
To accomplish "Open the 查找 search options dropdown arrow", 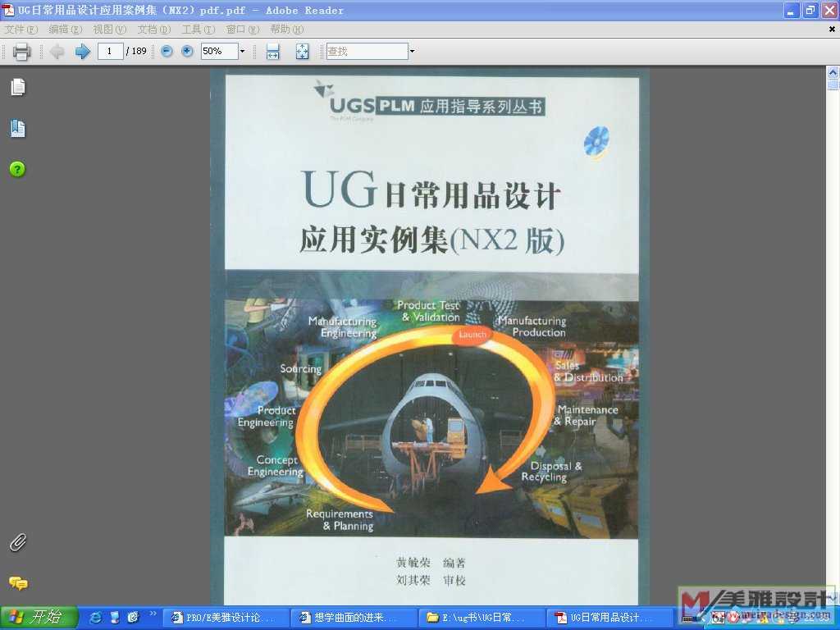I will click(x=412, y=52).
